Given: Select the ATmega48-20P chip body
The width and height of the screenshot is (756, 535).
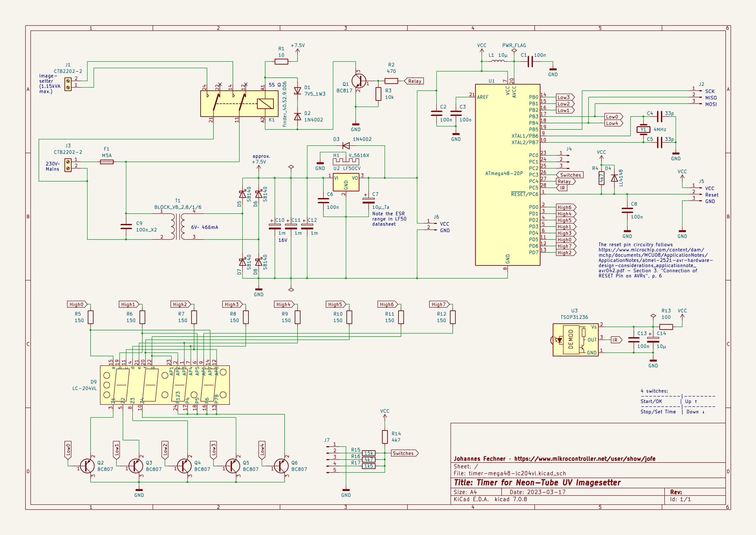Looking at the screenshot, I should pyautogui.click(x=507, y=175).
